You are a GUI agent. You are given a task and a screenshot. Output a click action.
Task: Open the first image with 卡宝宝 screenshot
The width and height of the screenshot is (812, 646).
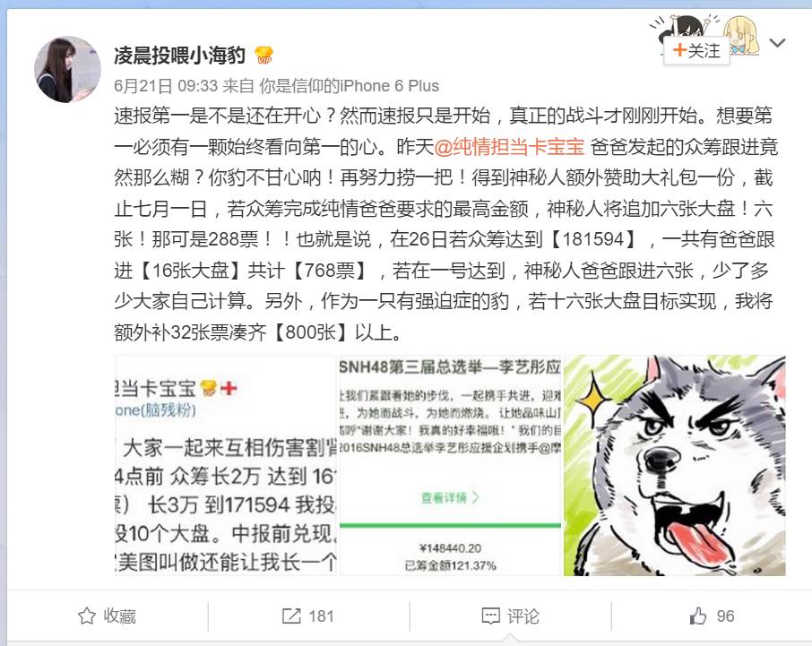[225, 465]
